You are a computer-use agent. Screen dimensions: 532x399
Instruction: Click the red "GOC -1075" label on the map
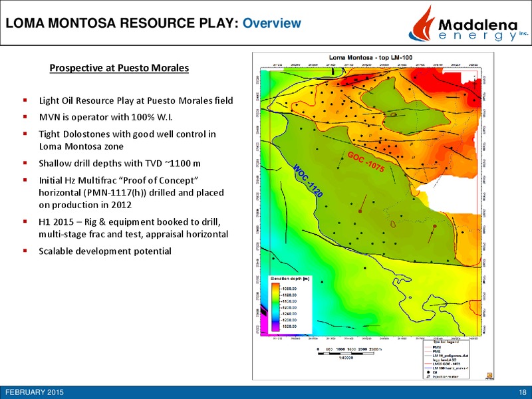coord(366,162)
